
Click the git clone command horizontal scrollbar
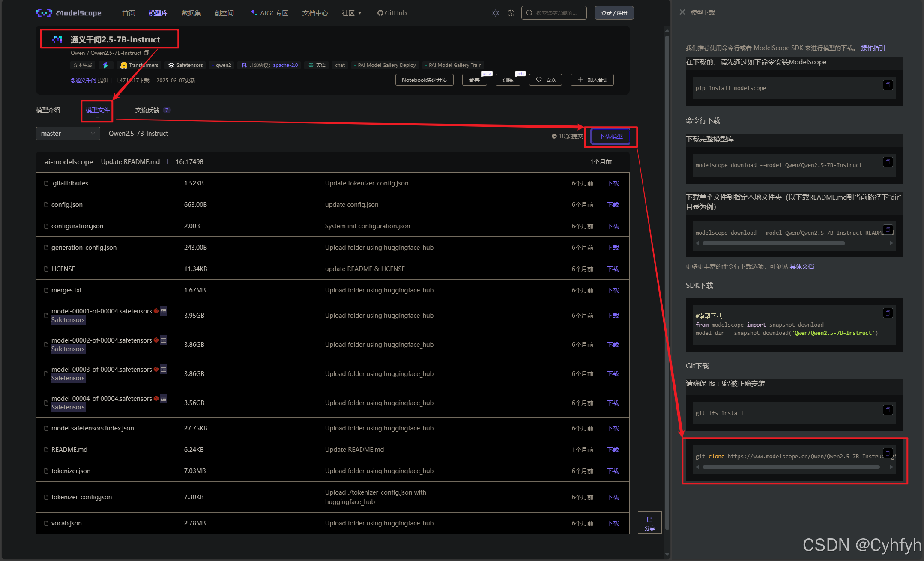(x=791, y=467)
